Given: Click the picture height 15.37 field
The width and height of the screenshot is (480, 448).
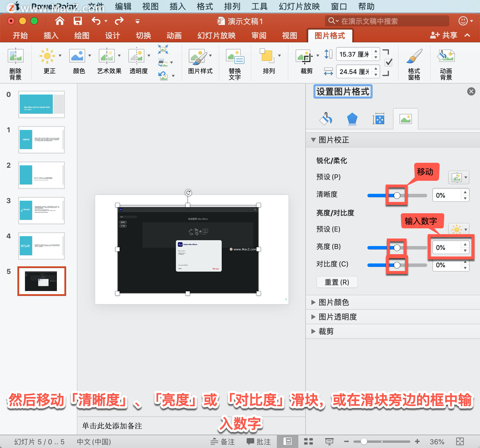Looking at the screenshot, I should click(x=355, y=54).
